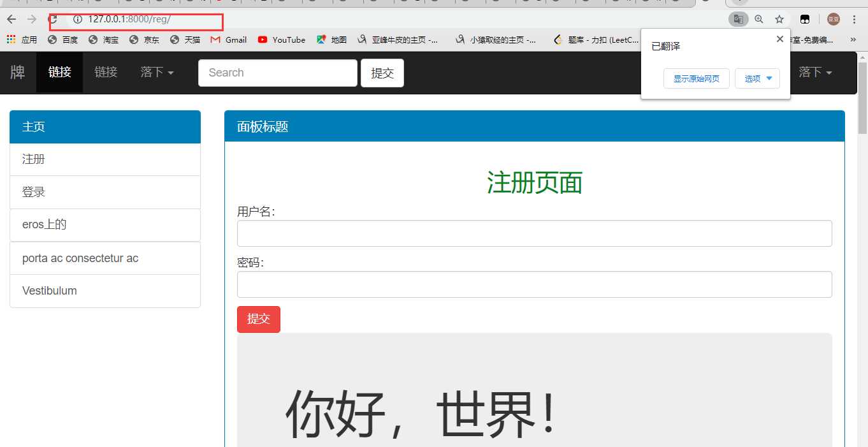
Task: Select 主页 in the sidebar list
Action: click(x=105, y=127)
